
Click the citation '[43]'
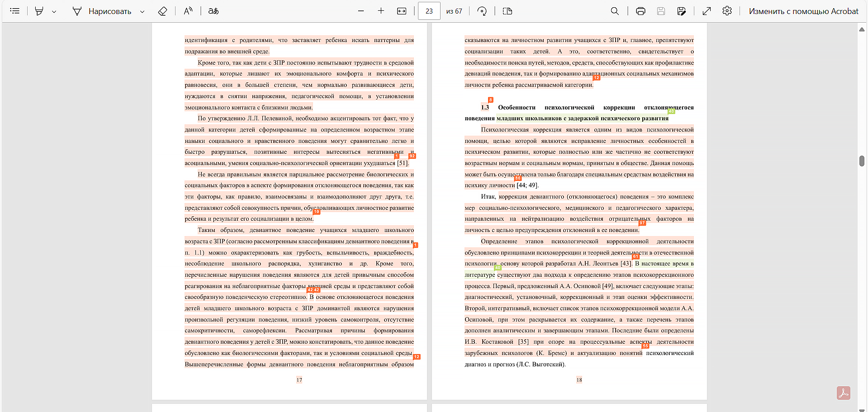pos(626,264)
